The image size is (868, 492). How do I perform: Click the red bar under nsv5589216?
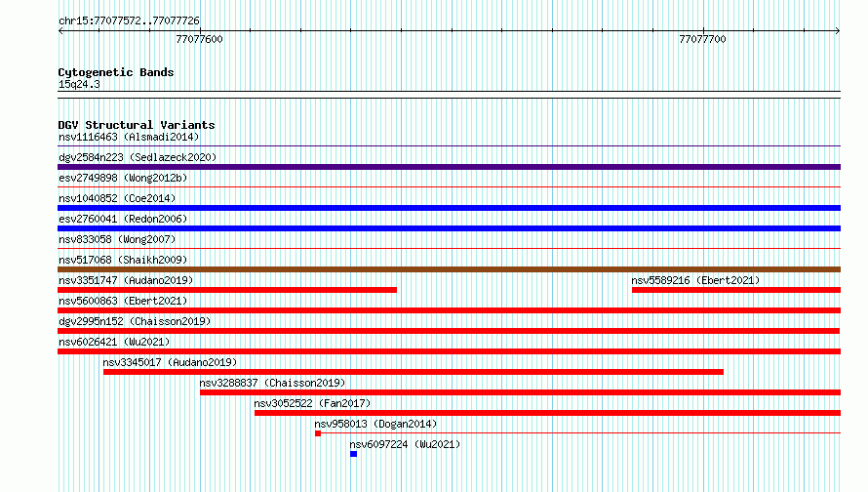[736, 290]
